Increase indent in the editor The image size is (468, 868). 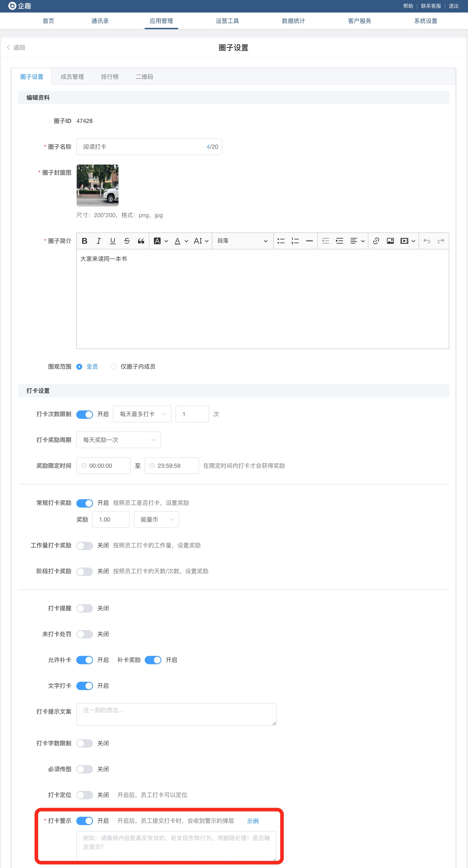340,241
